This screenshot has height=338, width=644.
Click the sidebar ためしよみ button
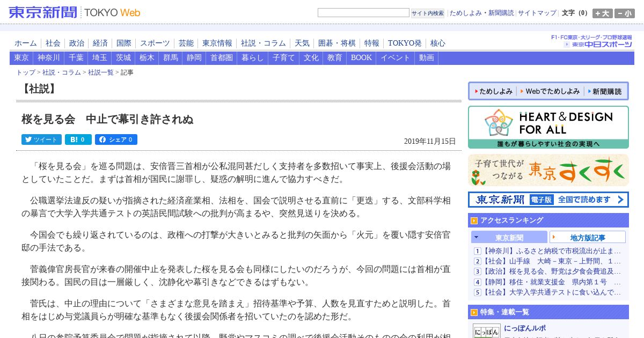tap(493, 91)
